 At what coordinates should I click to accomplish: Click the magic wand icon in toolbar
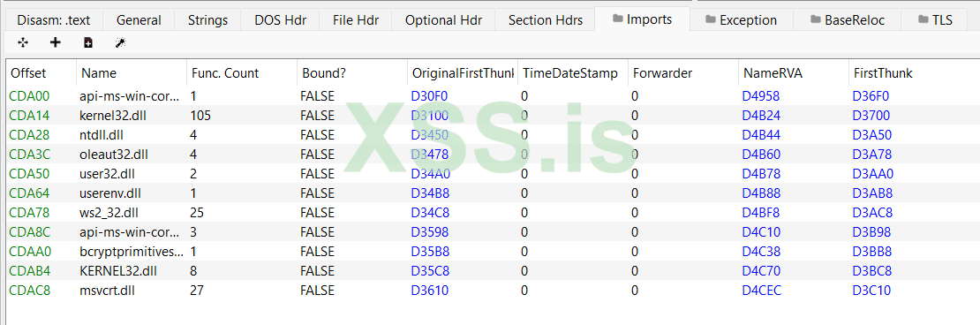(120, 42)
